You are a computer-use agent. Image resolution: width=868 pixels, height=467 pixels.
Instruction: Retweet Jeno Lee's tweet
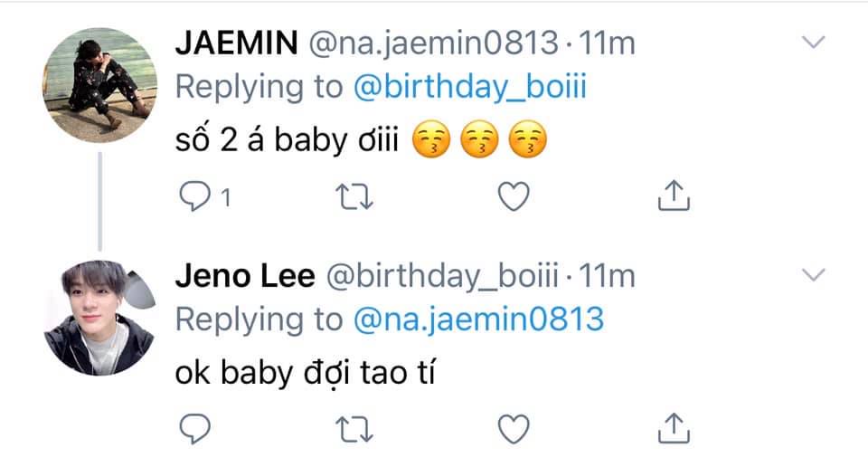[354, 429]
